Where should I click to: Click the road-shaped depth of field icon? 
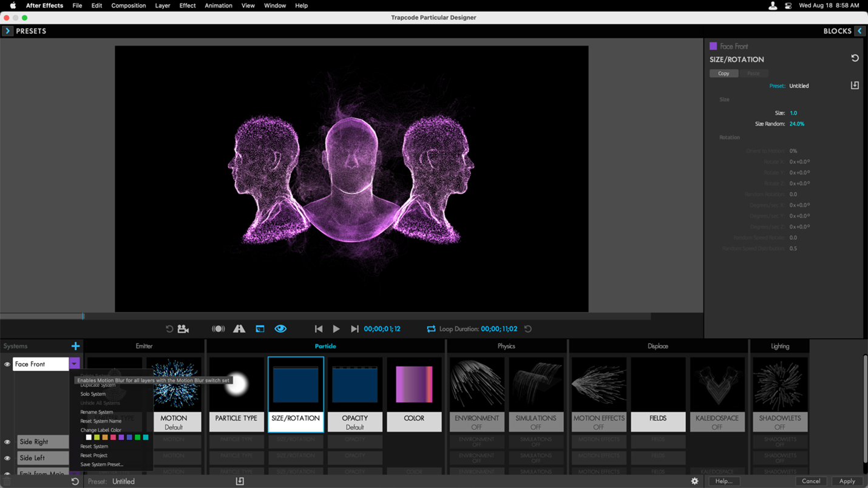(x=239, y=329)
